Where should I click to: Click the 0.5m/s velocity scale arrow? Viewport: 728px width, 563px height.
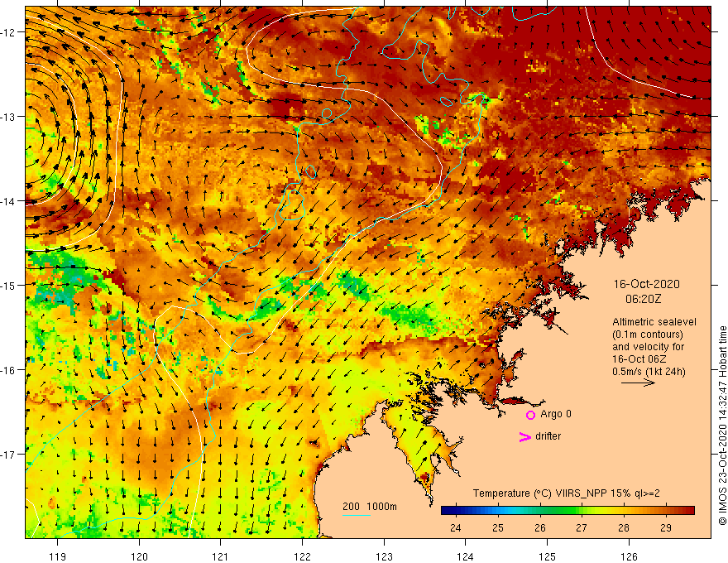pyautogui.click(x=639, y=383)
